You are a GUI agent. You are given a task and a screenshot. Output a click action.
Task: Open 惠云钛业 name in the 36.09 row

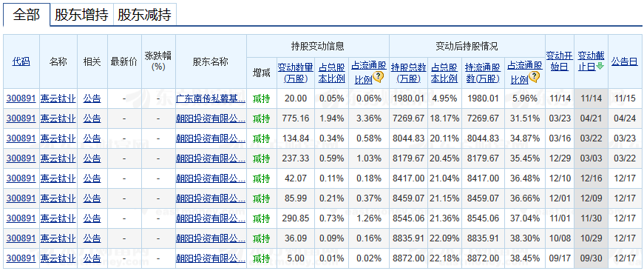click(58, 238)
